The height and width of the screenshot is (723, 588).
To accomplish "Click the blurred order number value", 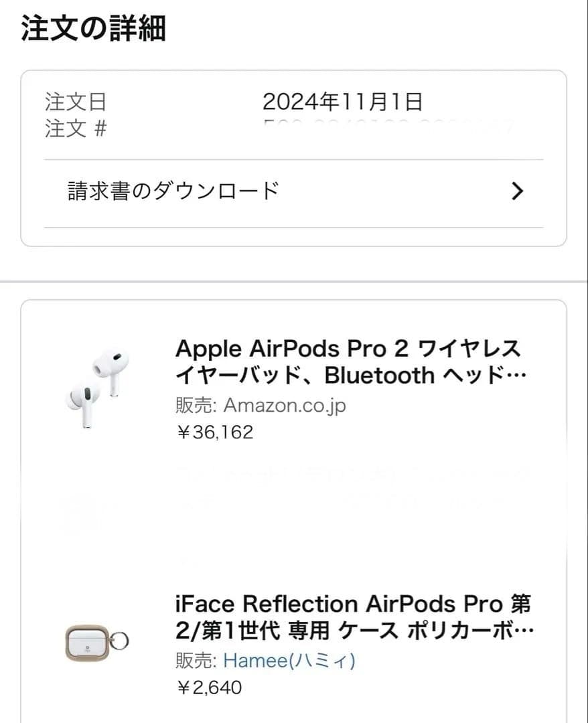I will (x=387, y=126).
